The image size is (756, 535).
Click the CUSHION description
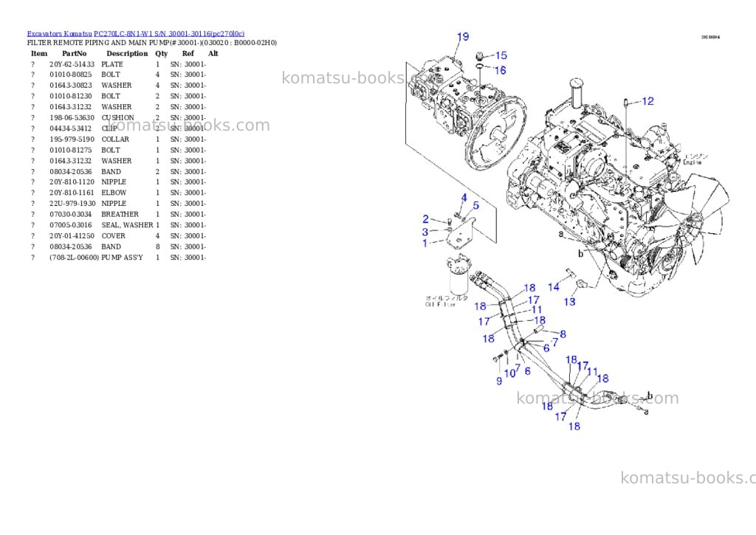click(117, 117)
